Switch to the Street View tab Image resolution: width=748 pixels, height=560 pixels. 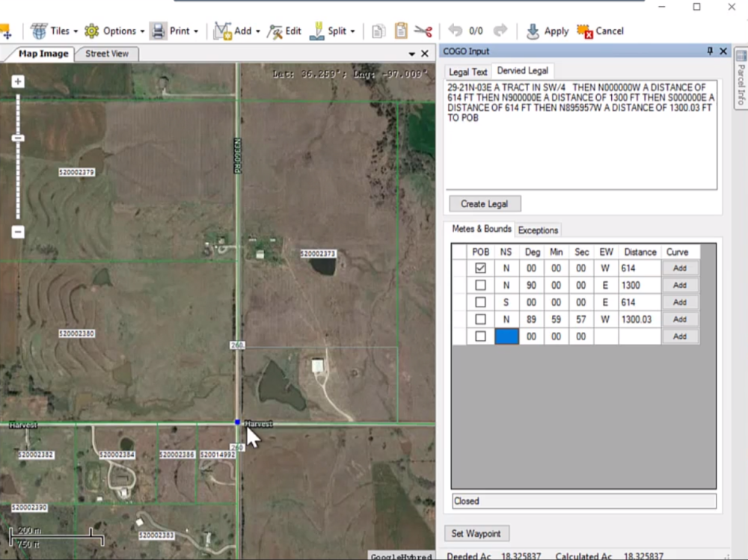pyautogui.click(x=107, y=53)
